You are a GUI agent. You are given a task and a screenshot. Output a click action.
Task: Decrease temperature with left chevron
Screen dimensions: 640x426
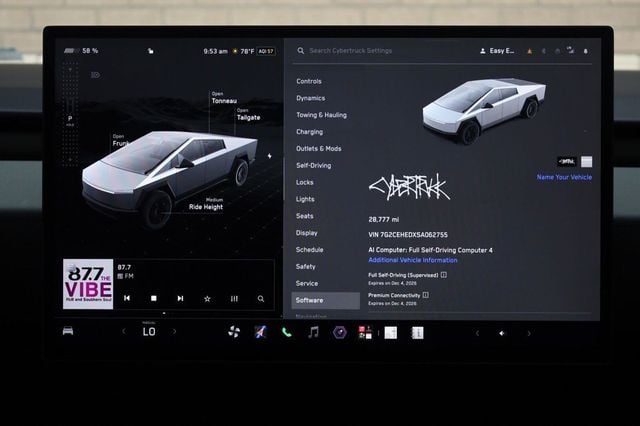(x=124, y=332)
